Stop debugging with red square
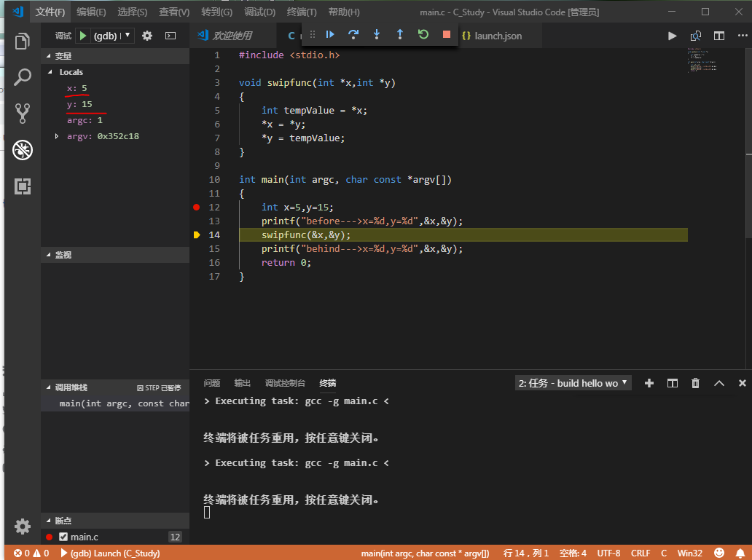 [x=447, y=34]
